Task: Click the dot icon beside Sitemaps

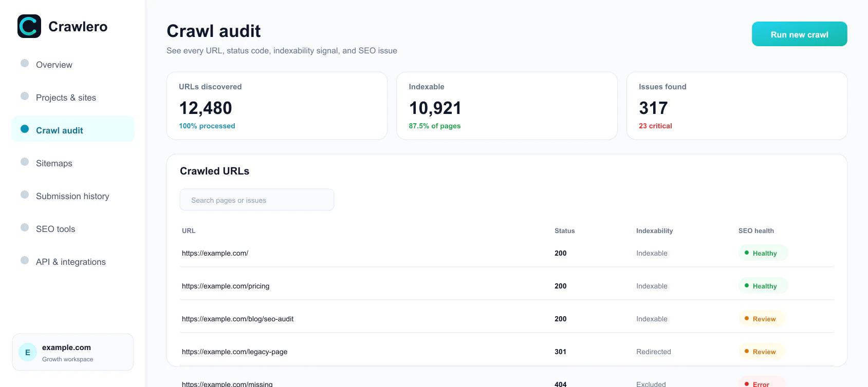Action: click(25, 162)
